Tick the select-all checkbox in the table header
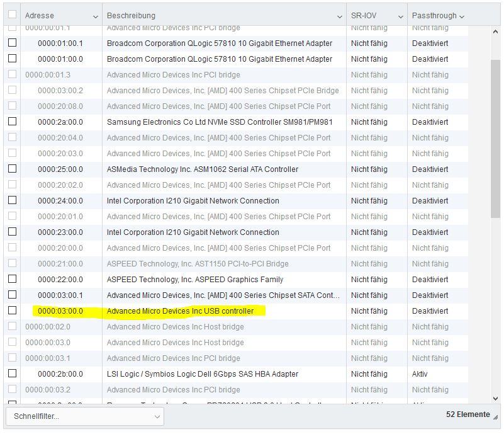Screen dimensions: 504x434 pos(12,14)
